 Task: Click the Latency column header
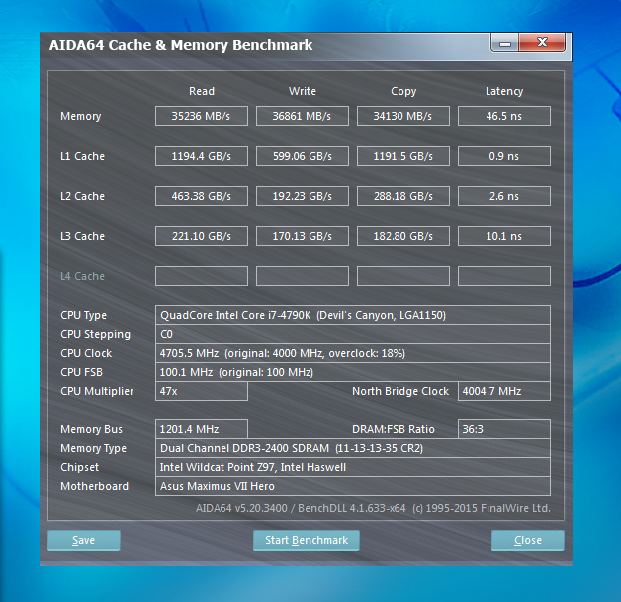(x=504, y=91)
